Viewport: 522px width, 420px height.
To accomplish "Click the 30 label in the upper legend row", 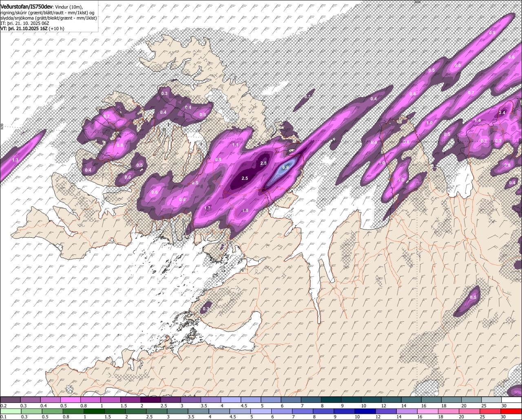I will coord(504,406).
